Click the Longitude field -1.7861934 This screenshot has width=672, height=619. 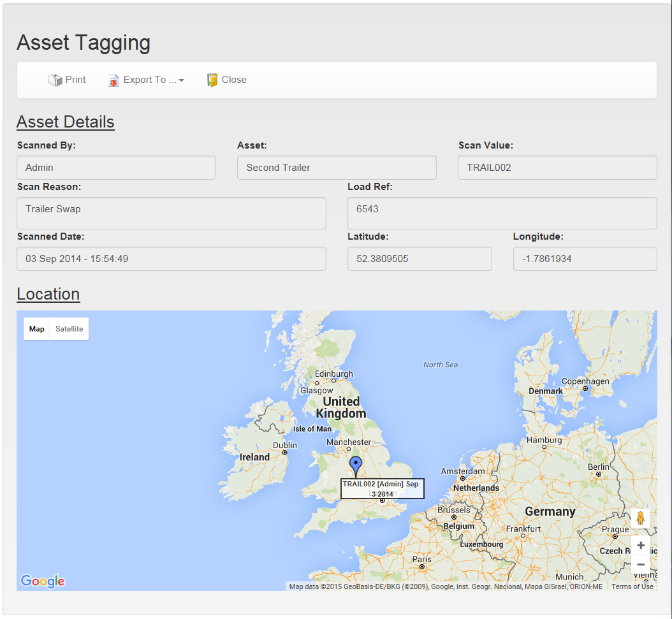click(585, 259)
